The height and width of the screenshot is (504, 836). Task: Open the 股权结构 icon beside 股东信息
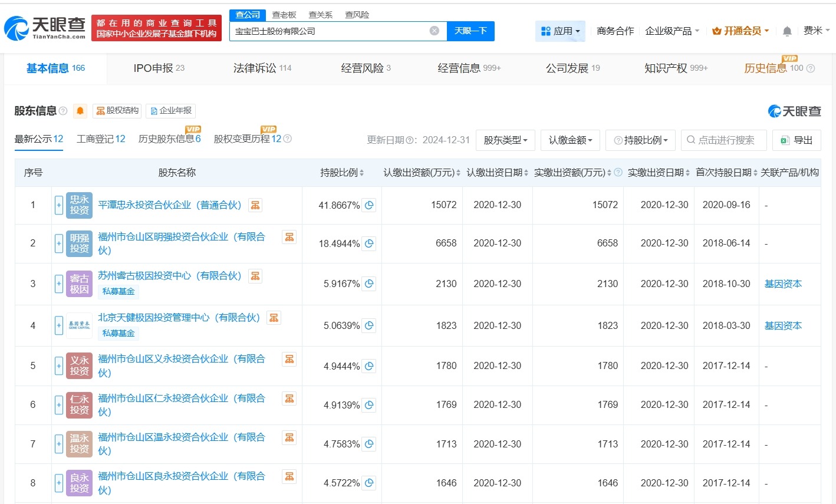point(117,110)
